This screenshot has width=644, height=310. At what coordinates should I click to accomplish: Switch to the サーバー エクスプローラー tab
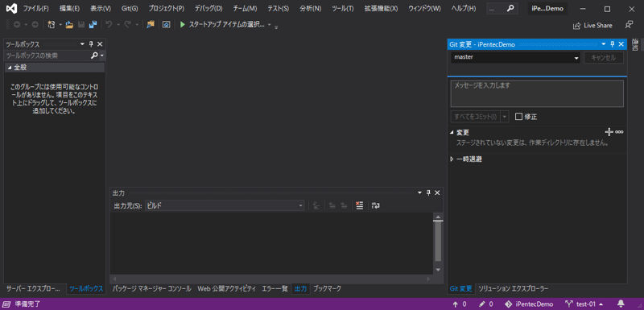click(x=34, y=288)
